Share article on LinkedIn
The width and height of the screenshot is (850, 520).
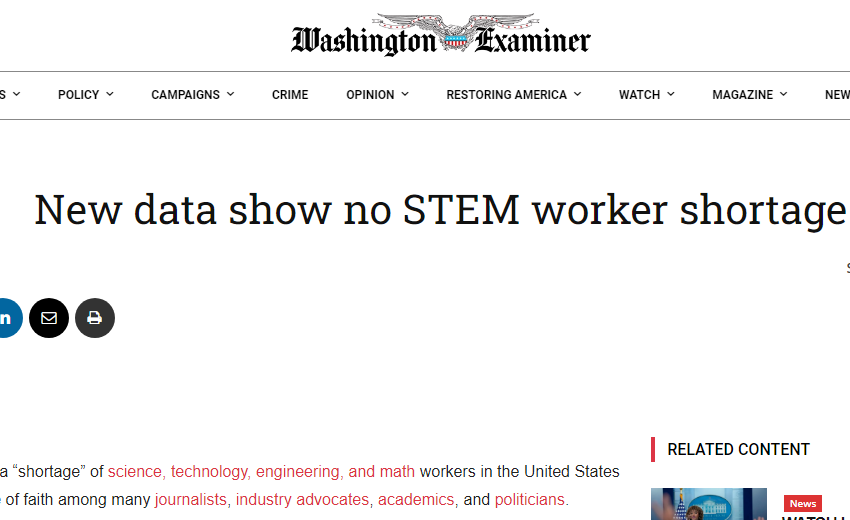coord(6,318)
